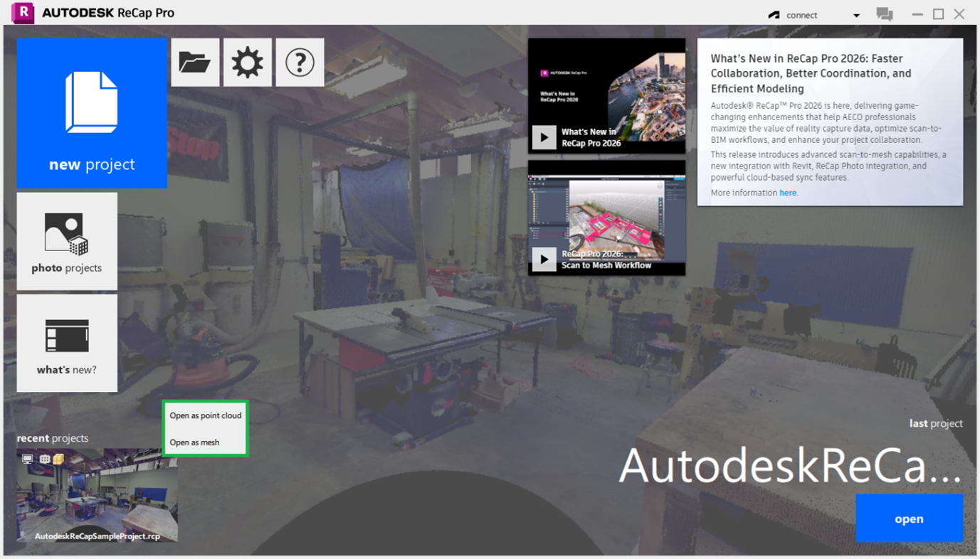Expand the connect dropdown arrow
Viewport: 980px width, 559px height.
point(856,15)
